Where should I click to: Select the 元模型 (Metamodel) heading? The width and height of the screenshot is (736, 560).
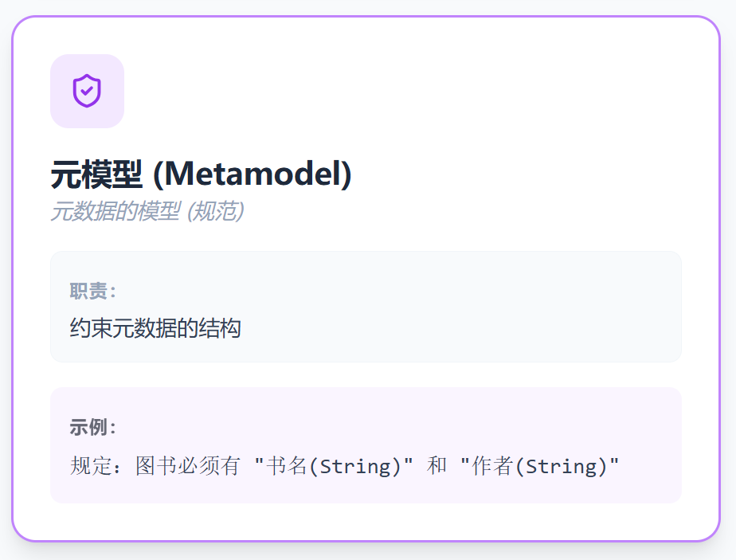pyautogui.click(x=201, y=174)
